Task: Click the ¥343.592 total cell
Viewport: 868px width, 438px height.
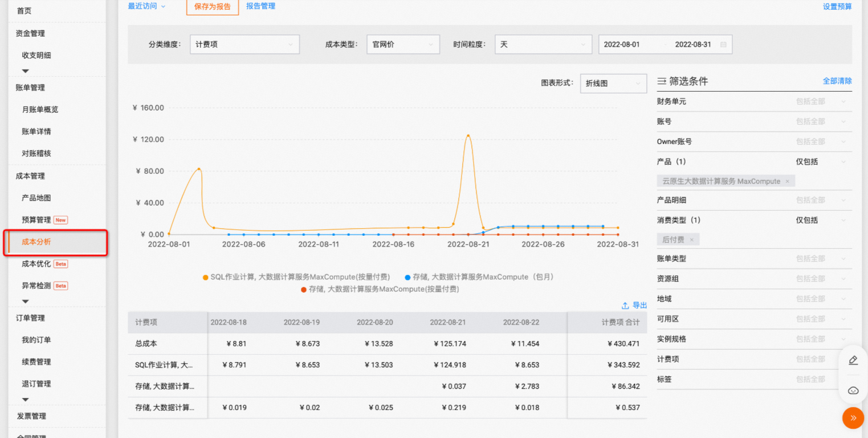Action: (x=623, y=365)
